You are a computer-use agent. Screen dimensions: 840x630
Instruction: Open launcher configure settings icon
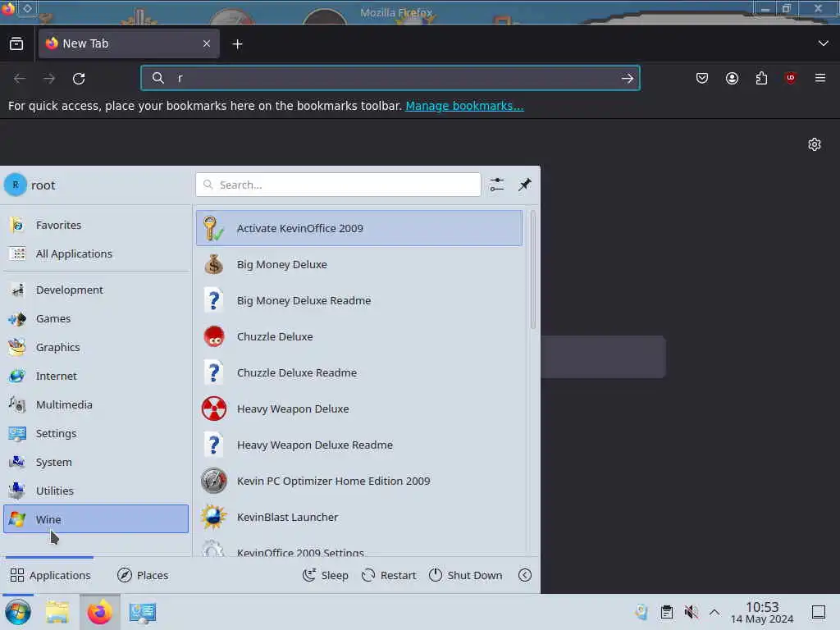pyautogui.click(x=497, y=185)
